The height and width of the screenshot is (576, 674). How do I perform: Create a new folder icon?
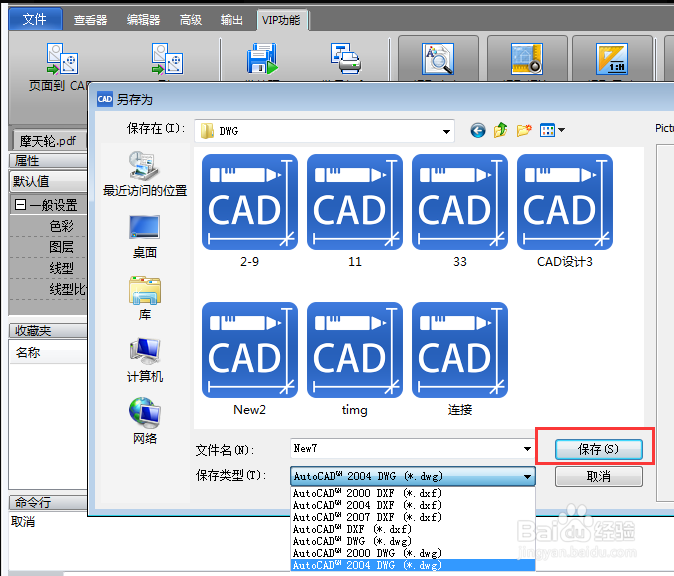coord(524,130)
